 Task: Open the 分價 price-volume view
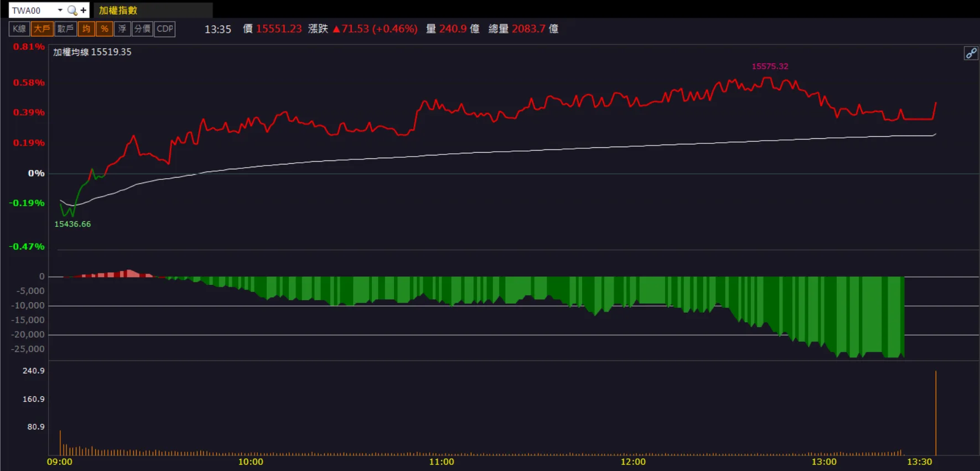coord(142,29)
